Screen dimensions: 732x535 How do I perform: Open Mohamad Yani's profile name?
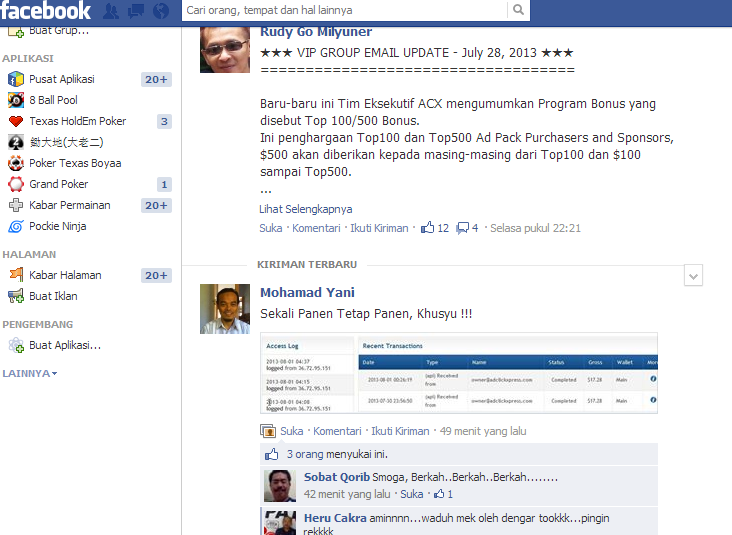click(x=307, y=292)
